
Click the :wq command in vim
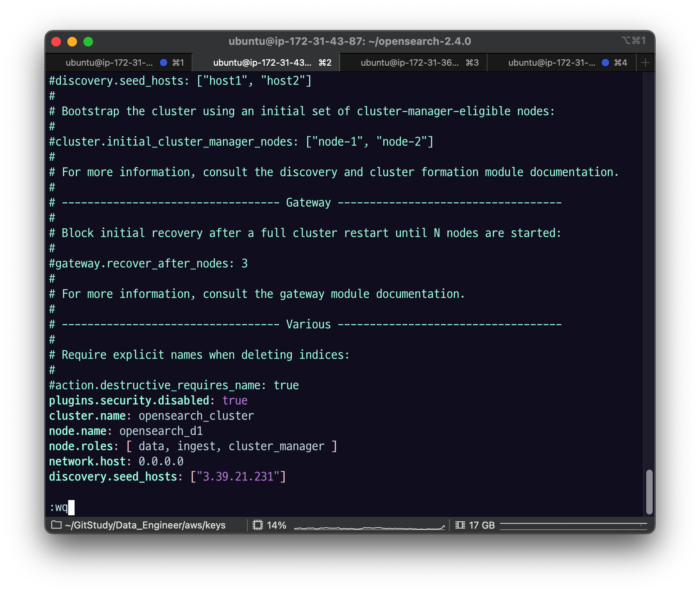[x=59, y=507]
